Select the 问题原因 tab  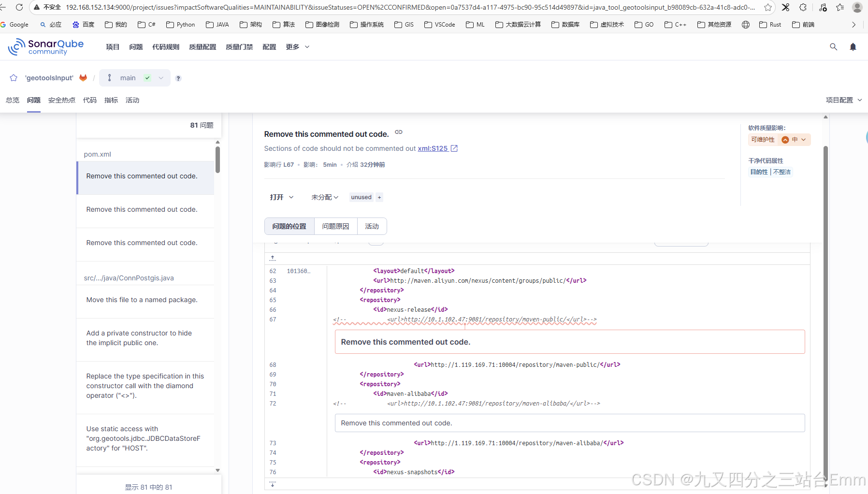click(335, 226)
